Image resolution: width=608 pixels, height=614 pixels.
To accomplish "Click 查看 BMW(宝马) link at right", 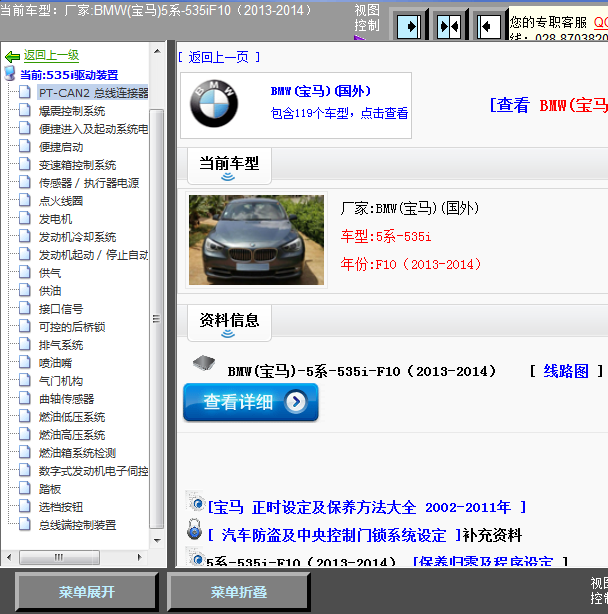I will [x=548, y=105].
